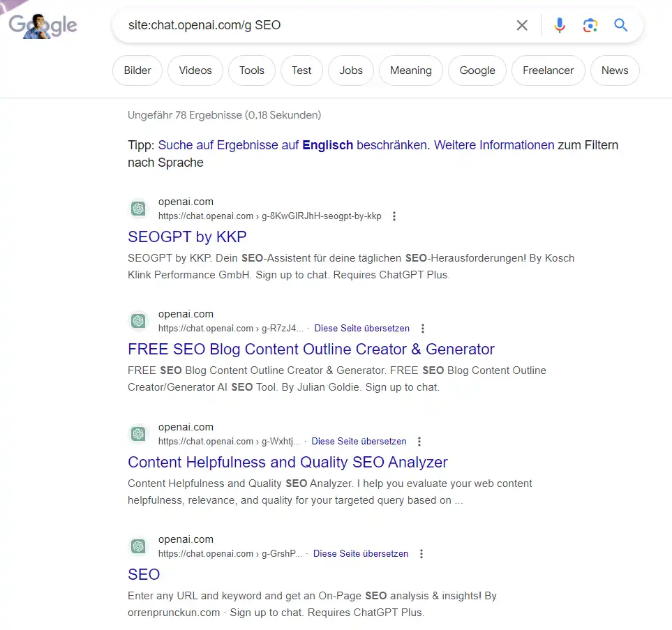
Task: Open the Tools filter chip
Action: pos(251,70)
